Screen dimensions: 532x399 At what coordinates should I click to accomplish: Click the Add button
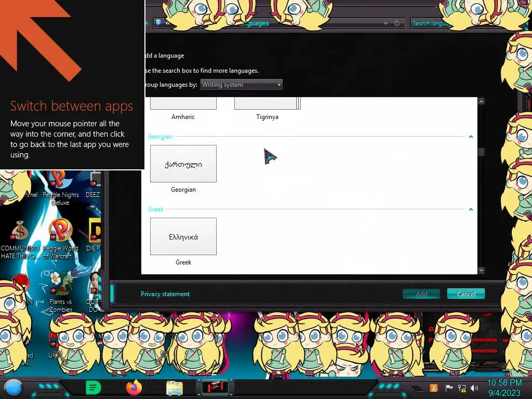coord(421,294)
